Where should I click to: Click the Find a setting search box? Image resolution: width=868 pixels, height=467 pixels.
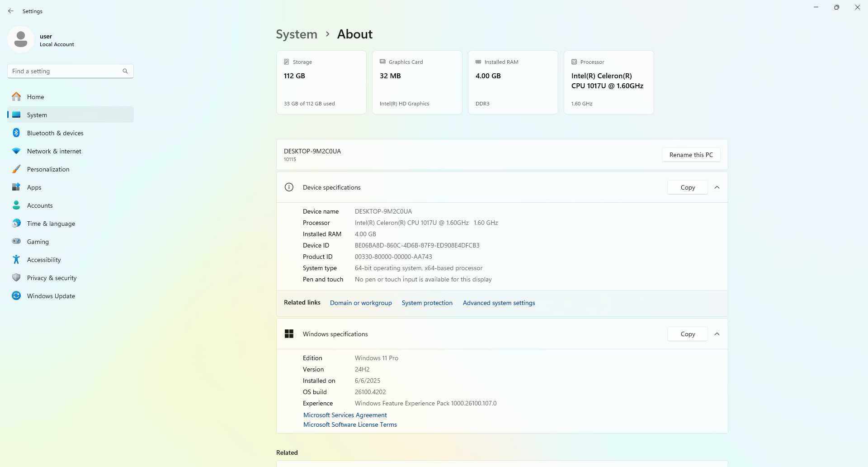pos(71,71)
